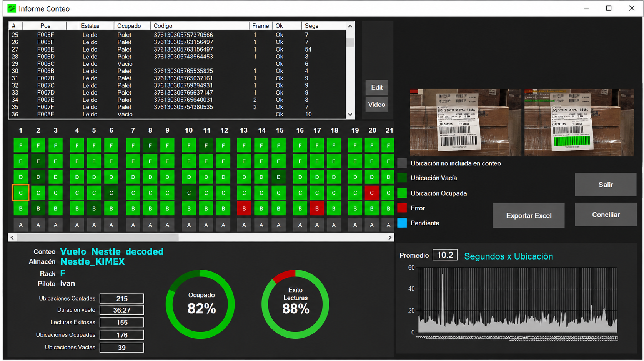Click the dark green 'Ubicación Vacía' swatch
The height and width of the screenshot is (361, 644).
pos(402,178)
